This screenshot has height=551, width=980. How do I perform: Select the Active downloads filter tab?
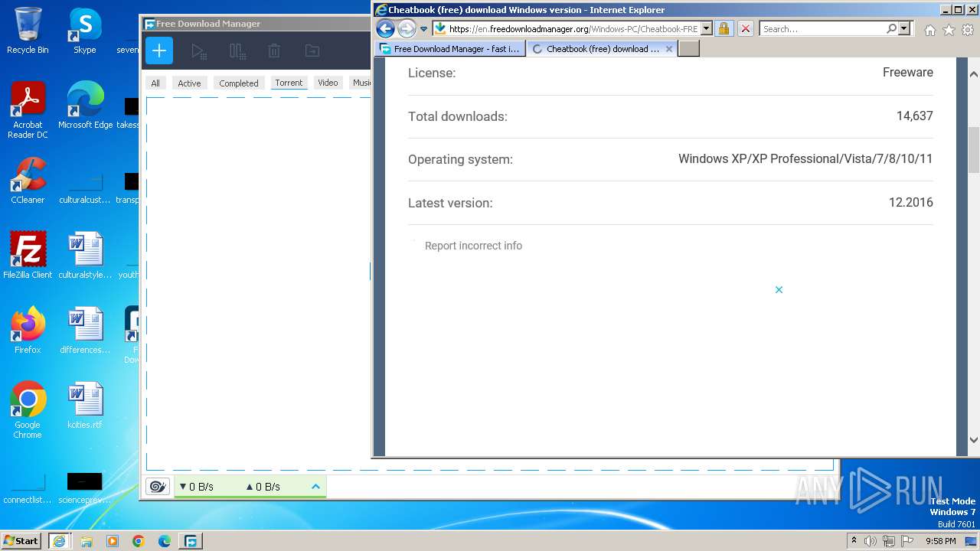189,83
